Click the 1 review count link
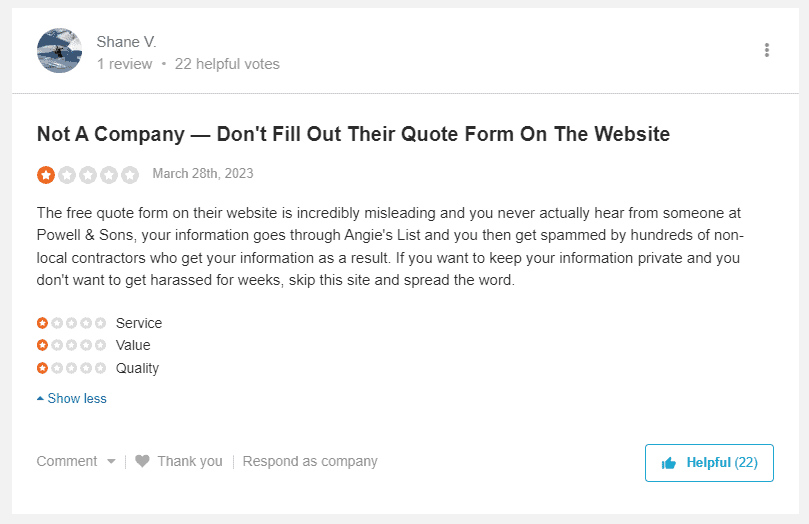 tap(124, 64)
